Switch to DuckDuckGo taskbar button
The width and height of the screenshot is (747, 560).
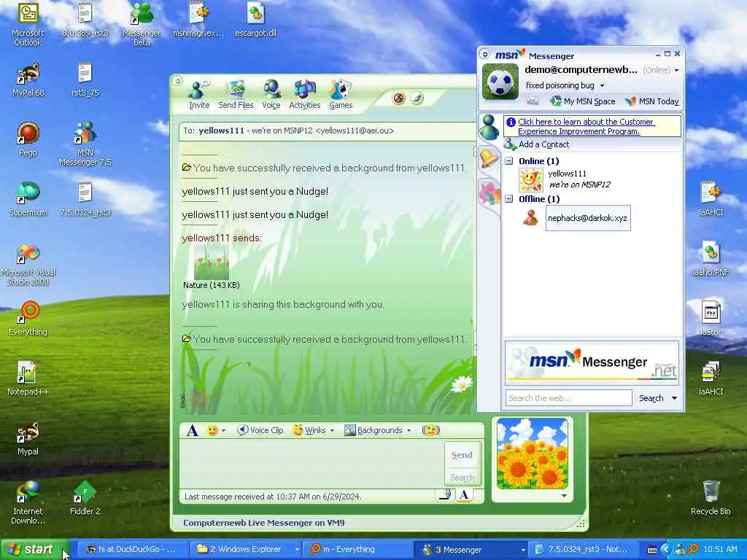pos(133,550)
